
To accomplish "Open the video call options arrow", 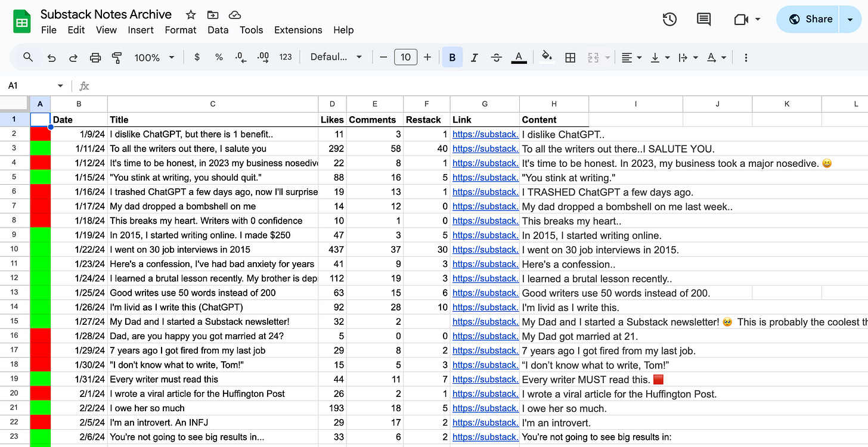I will click(x=758, y=20).
